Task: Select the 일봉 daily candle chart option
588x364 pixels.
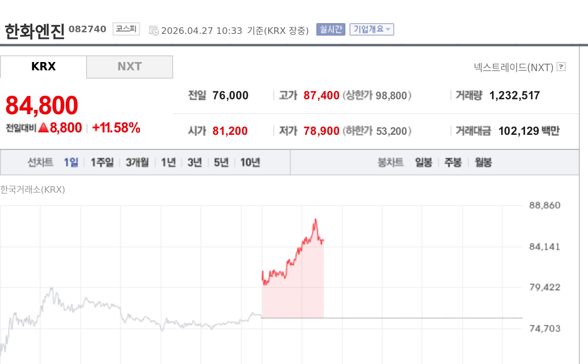Action: [x=423, y=163]
